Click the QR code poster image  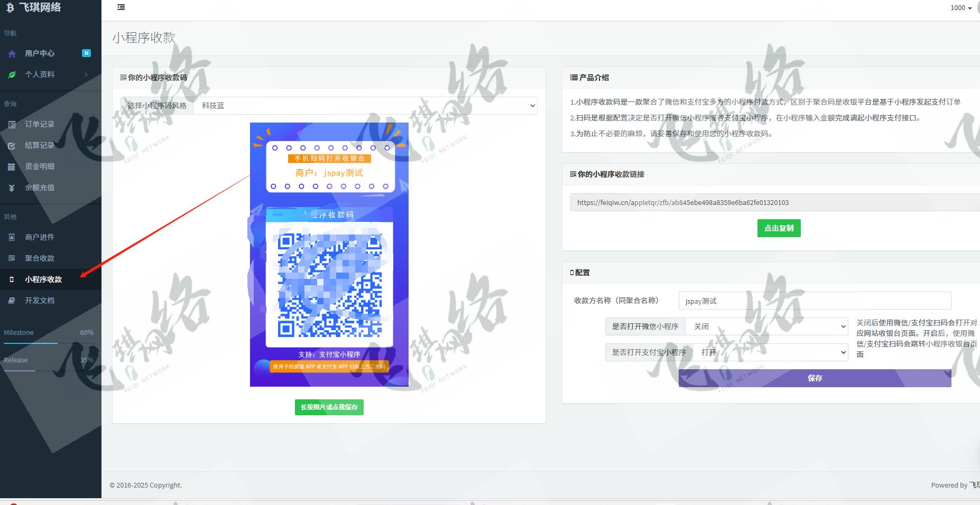click(329, 255)
